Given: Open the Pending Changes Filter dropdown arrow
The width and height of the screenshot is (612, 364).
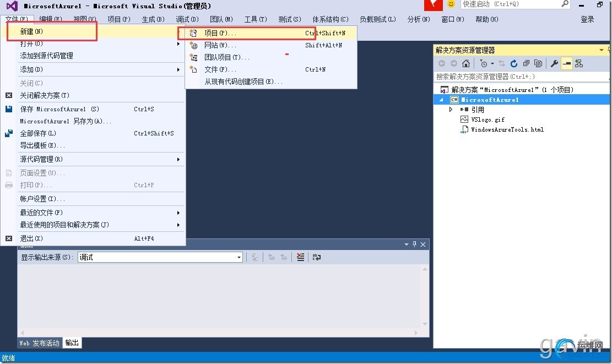Looking at the screenshot, I should 492,63.
